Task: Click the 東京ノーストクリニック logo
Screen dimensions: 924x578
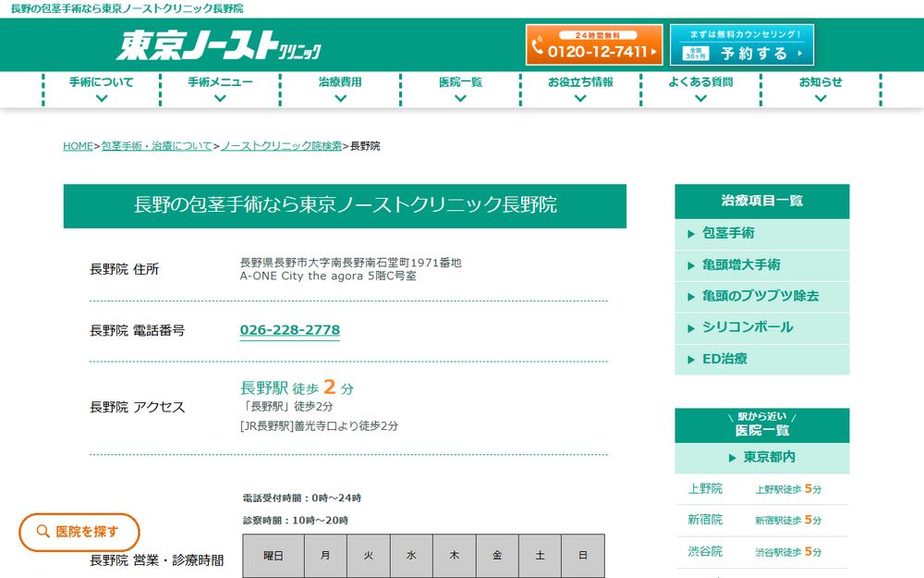Action: (x=219, y=45)
